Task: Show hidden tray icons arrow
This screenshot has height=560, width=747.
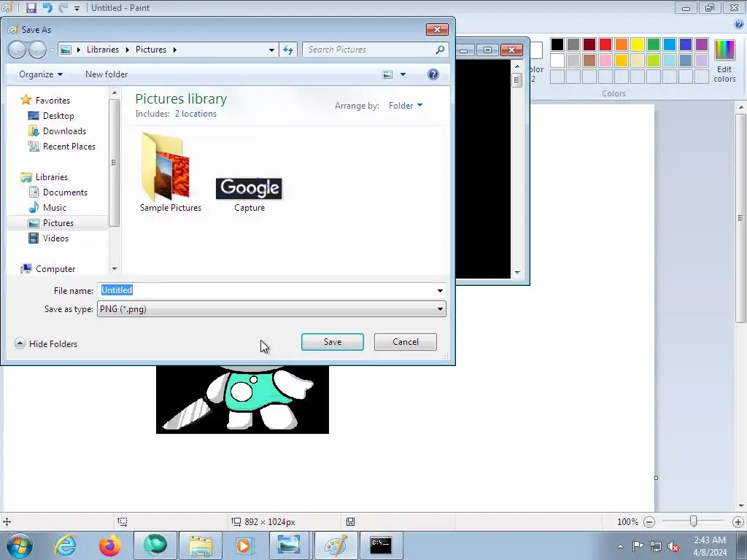Action: pyautogui.click(x=620, y=546)
